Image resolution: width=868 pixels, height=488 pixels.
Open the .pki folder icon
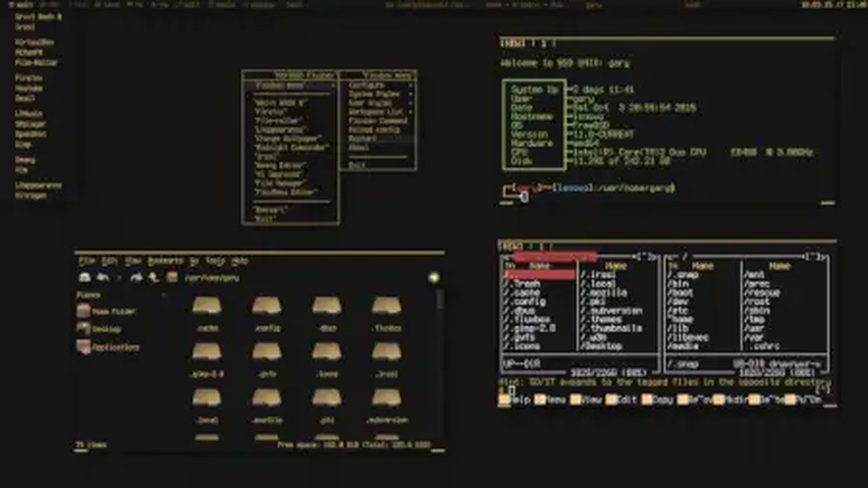[x=327, y=397]
